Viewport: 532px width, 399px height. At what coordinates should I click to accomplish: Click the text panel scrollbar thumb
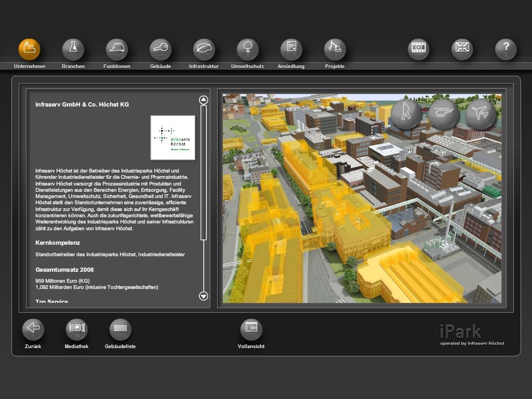[204, 172]
